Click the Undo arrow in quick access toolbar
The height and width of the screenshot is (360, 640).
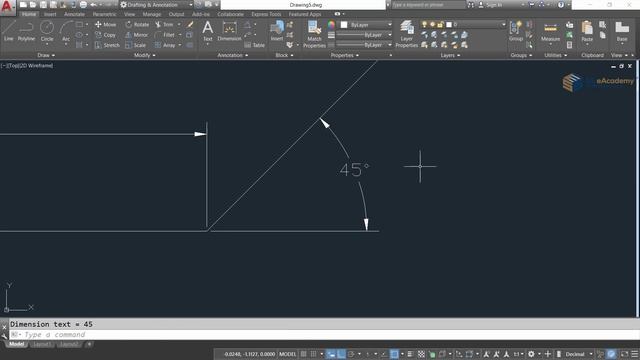pos(93,5)
